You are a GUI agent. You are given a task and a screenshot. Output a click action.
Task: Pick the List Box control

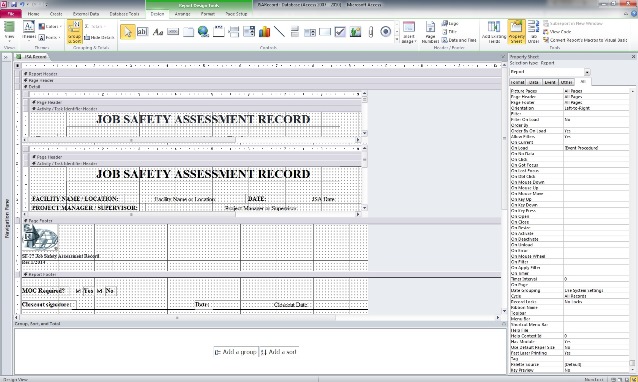click(310, 31)
